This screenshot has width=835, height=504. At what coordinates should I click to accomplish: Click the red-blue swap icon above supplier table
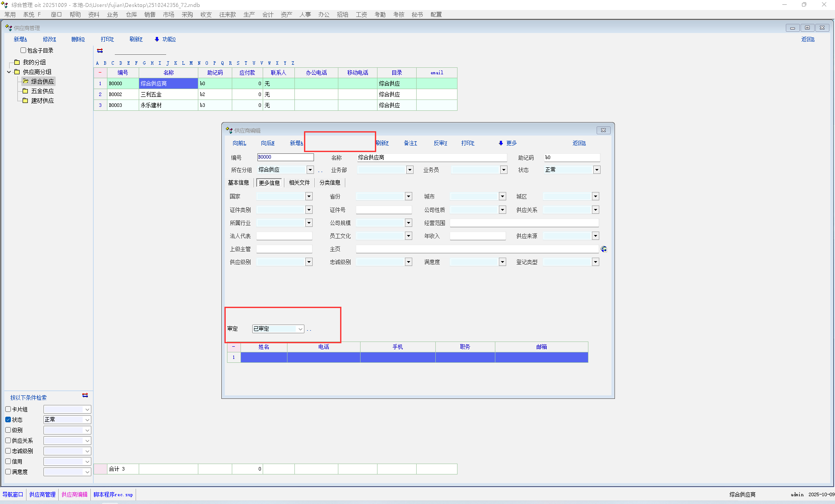(x=100, y=51)
